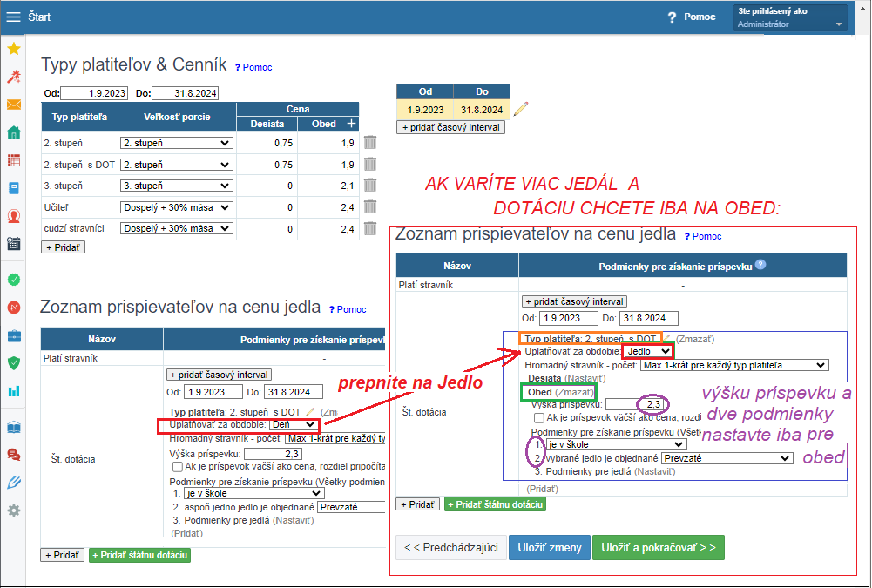Click '+ Pridať' below the payer types table
The width and height of the screenshot is (872, 588).
(x=64, y=247)
